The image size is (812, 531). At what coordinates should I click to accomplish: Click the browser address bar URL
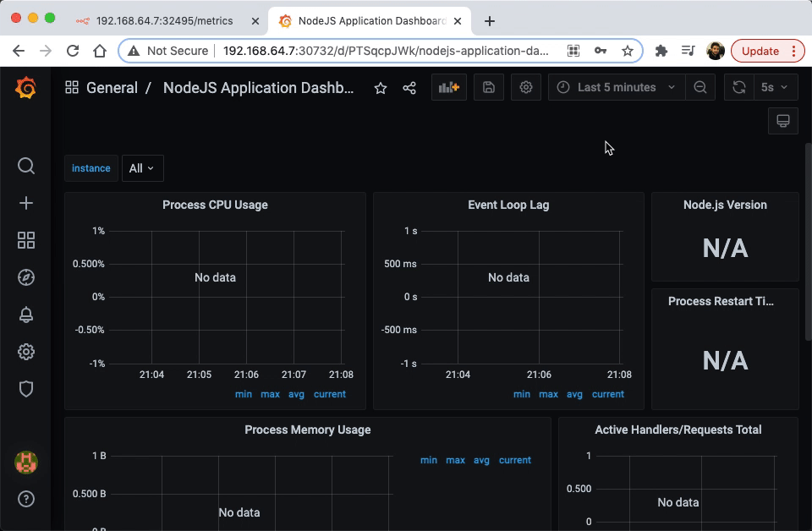pyautogui.click(x=386, y=51)
